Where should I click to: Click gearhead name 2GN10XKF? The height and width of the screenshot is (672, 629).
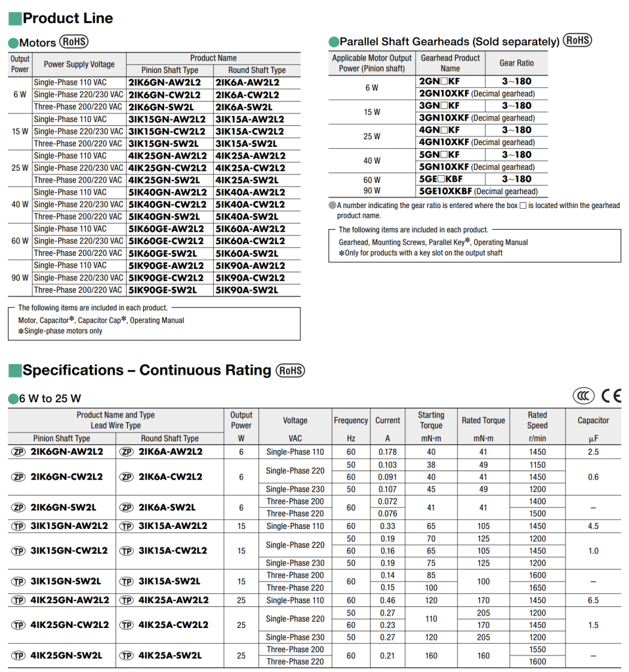(x=444, y=93)
